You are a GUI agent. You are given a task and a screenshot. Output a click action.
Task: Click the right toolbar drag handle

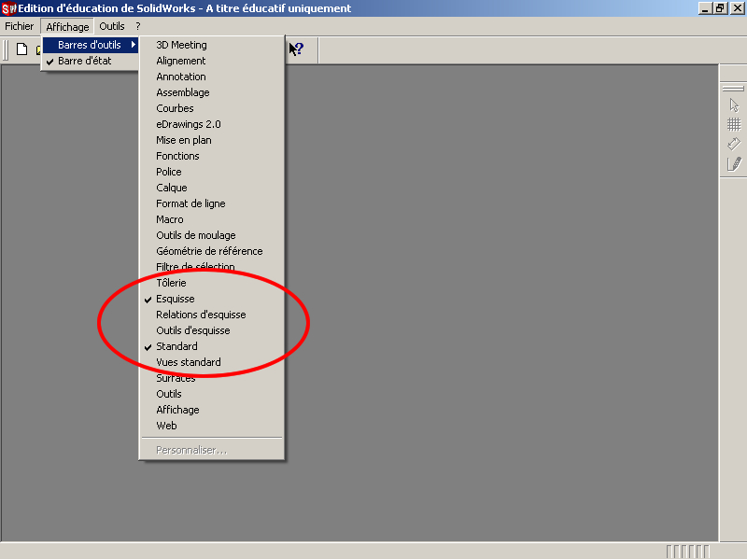click(733, 89)
